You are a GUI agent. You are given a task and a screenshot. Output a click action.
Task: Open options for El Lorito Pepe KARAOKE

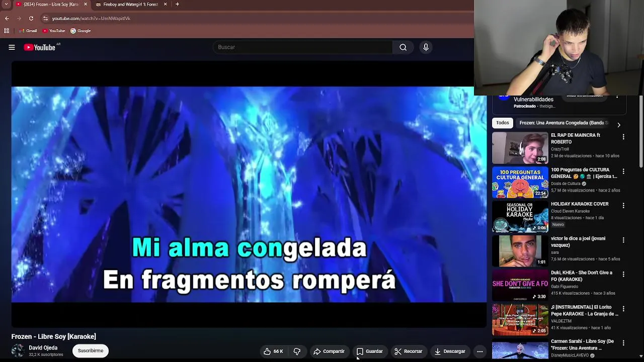[623, 309]
